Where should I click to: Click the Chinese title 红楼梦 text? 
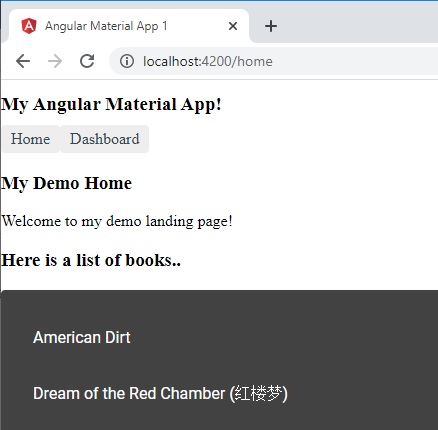(259, 393)
